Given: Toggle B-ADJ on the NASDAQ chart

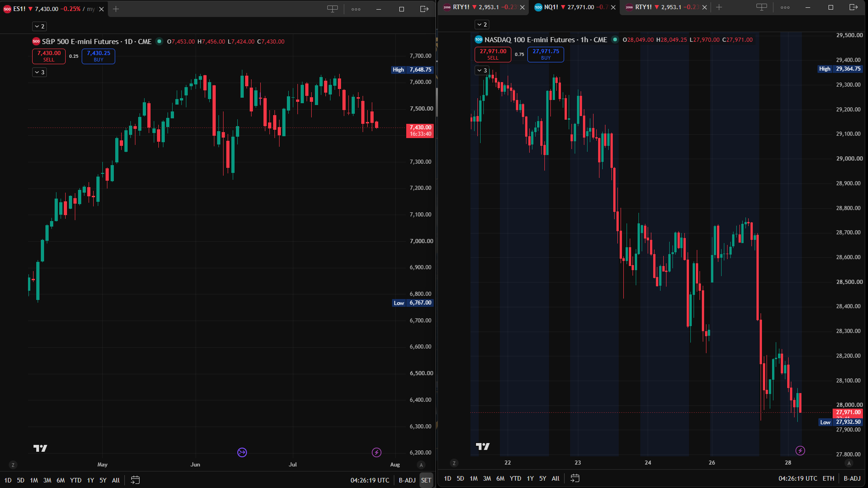Looking at the screenshot, I should tap(852, 478).
